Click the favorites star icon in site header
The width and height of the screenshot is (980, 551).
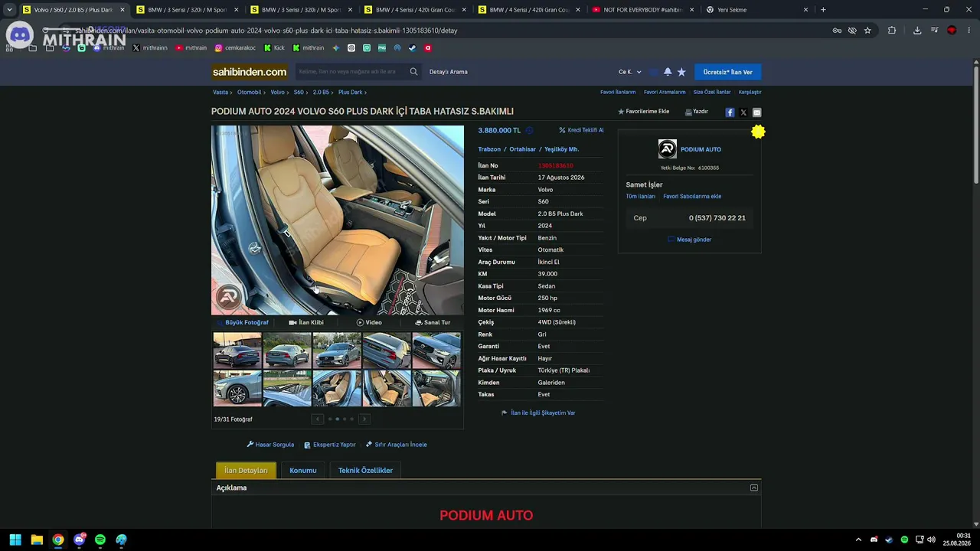click(681, 72)
